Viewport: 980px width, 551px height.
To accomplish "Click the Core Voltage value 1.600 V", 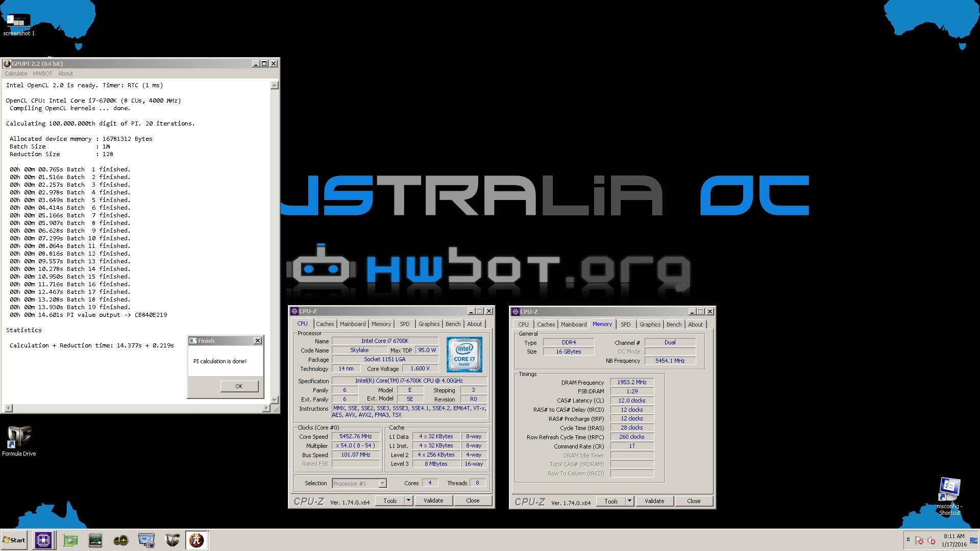I will pos(420,368).
